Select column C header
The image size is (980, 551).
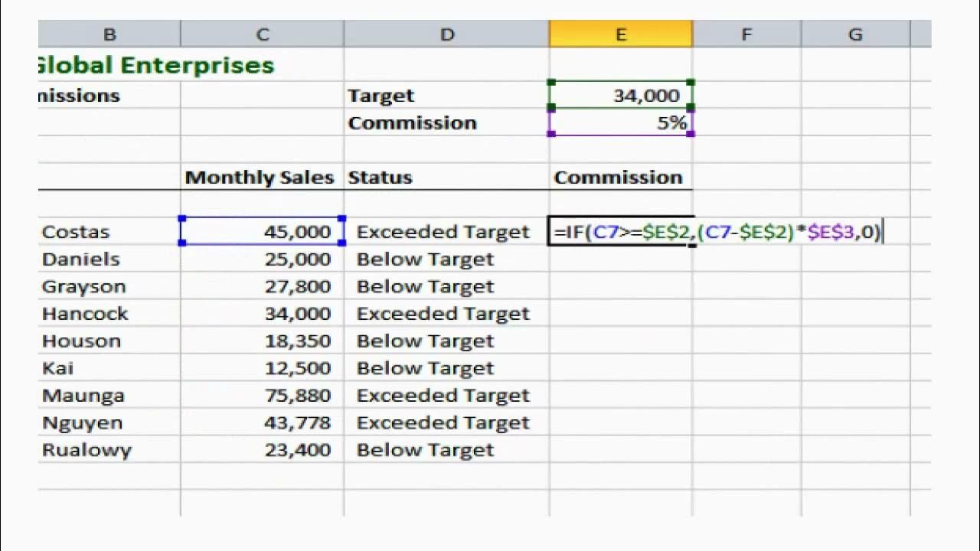(263, 34)
